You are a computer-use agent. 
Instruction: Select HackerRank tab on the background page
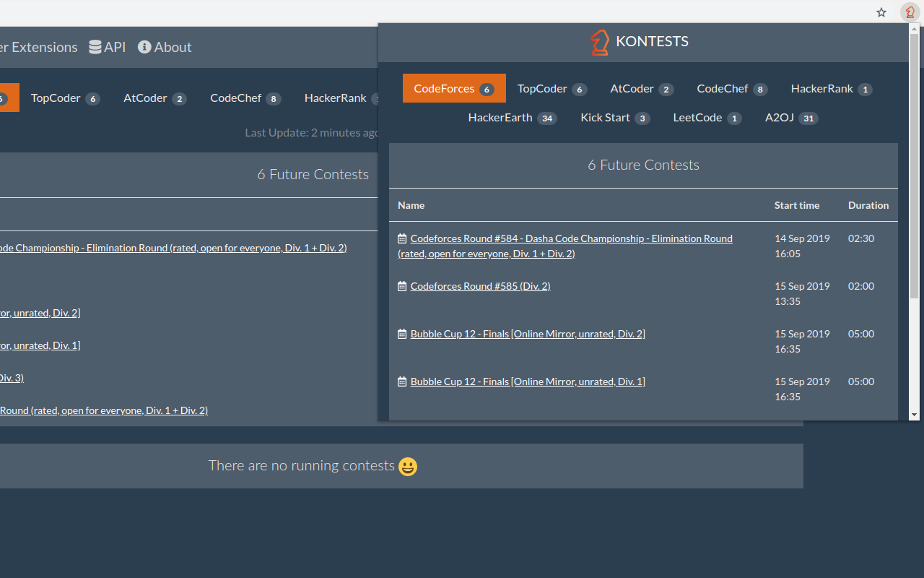[x=336, y=98]
